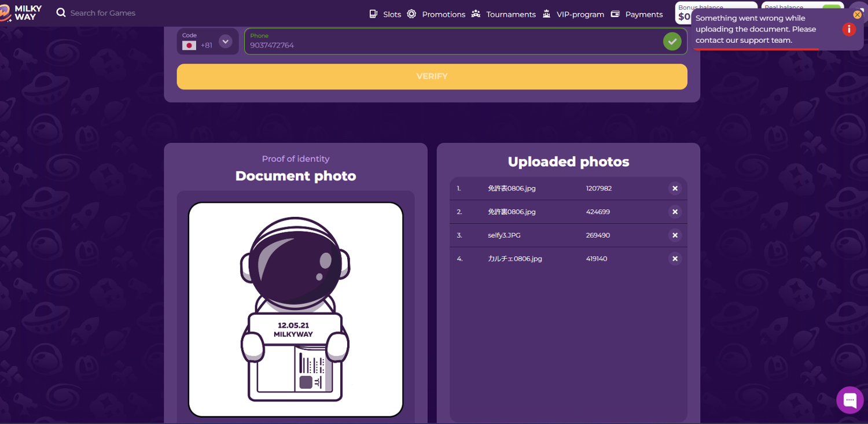Expand the country code dropdown arrow
This screenshot has height=424, width=868.
click(x=225, y=42)
